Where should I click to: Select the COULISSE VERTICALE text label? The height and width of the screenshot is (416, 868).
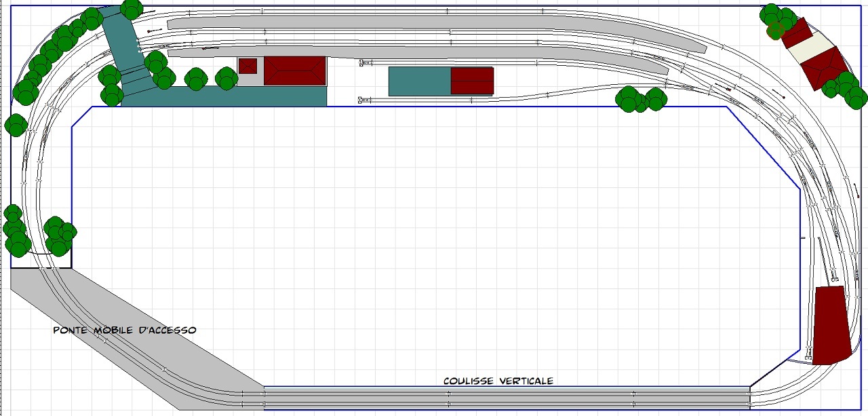tap(498, 381)
